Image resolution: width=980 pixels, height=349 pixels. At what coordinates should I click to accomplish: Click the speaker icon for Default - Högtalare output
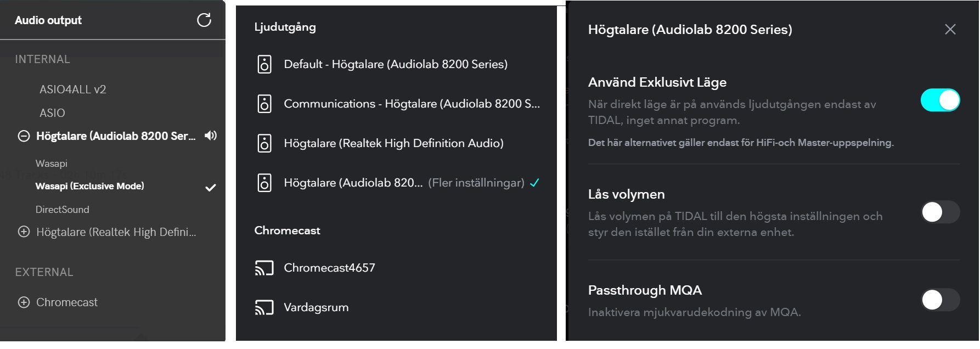(x=264, y=64)
